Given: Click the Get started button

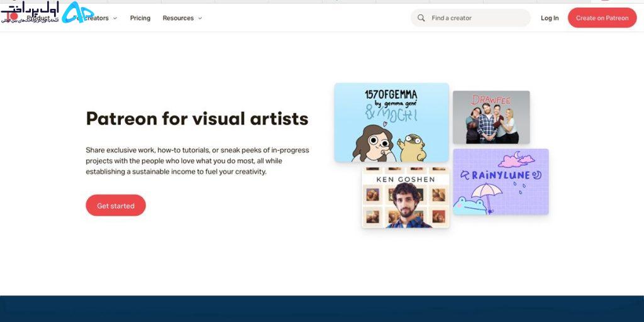Looking at the screenshot, I should coord(116,206).
